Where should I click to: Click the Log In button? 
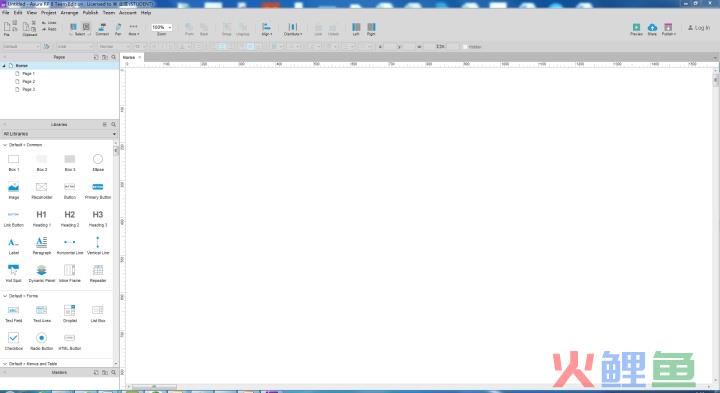(699, 28)
